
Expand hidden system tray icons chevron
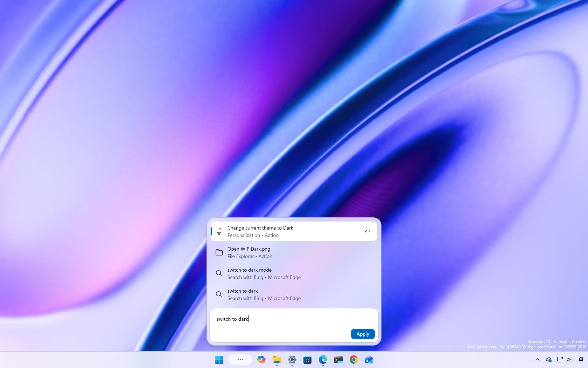tap(538, 360)
